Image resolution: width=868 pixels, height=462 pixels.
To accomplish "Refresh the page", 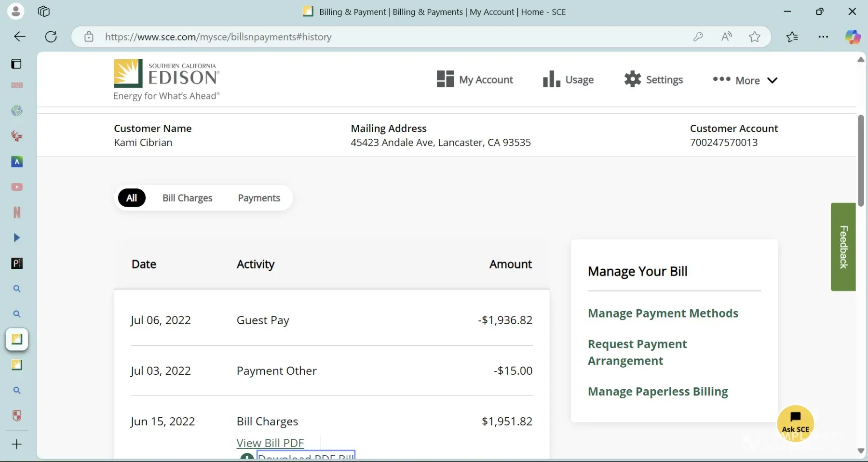I will [51, 37].
